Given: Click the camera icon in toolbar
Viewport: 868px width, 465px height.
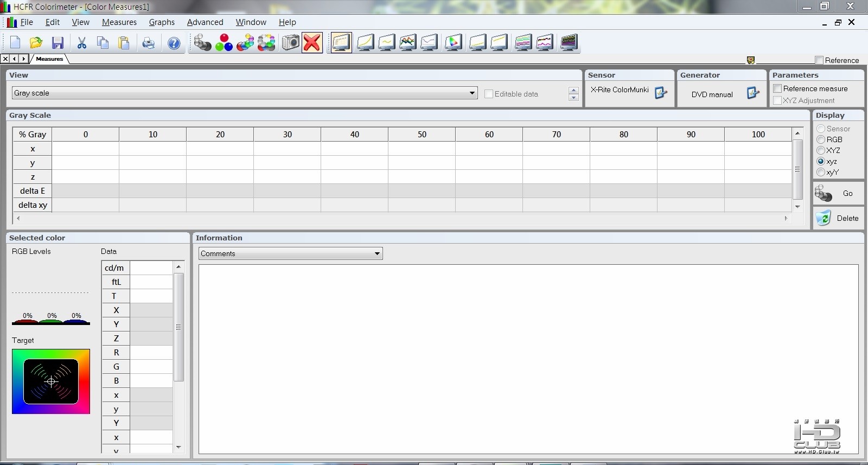Looking at the screenshot, I should tap(290, 43).
